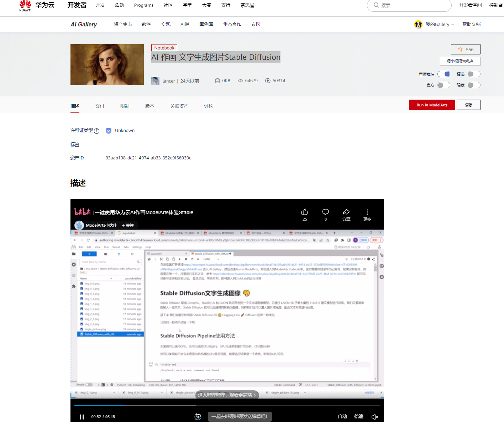Toggle the 官方 official switch
This screenshot has width=504, height=422.
pos(444,85)
